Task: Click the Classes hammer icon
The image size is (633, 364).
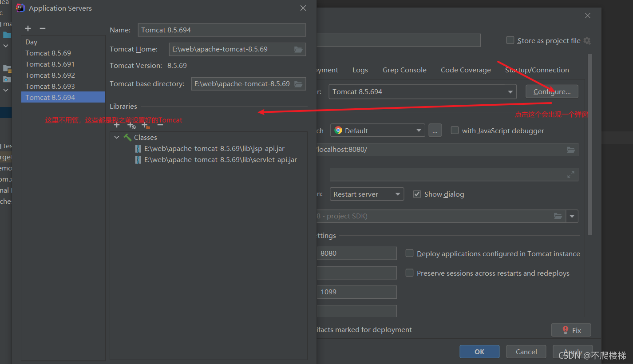Action: pos(127,138)
